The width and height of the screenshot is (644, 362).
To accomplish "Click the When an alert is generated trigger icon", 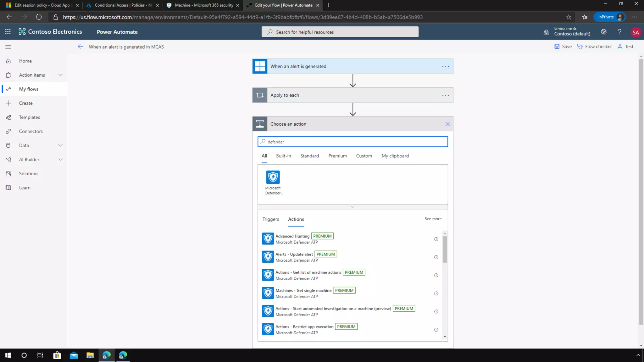I will pyautogui.click(x=260, y=66).
